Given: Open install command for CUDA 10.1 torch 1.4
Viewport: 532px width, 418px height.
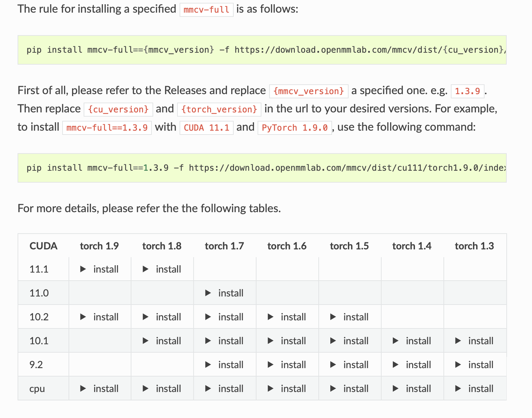Looking at the screenshot, I should 412,341.
